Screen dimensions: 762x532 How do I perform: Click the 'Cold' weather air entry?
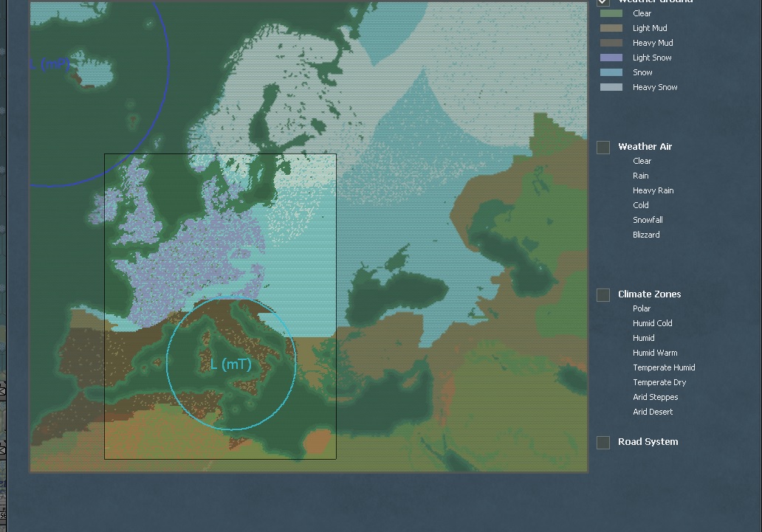point(640,205)
